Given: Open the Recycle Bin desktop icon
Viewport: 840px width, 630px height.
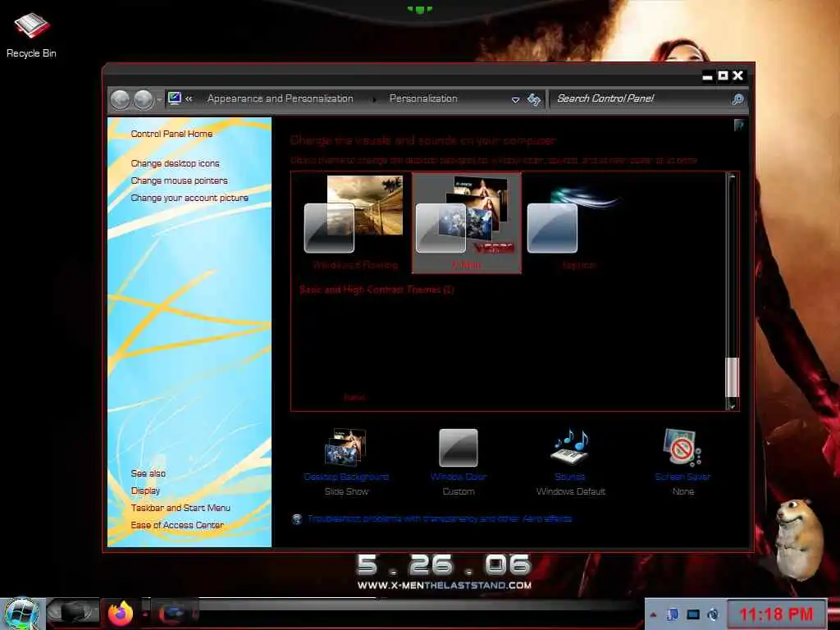Looking at the screenshot, I should (x=31, y=34).
